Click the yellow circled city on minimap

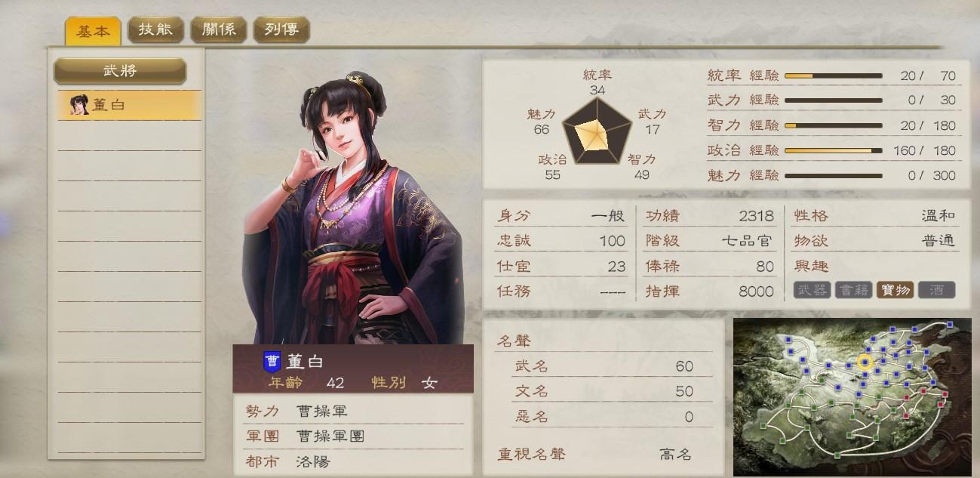(865, 363)
